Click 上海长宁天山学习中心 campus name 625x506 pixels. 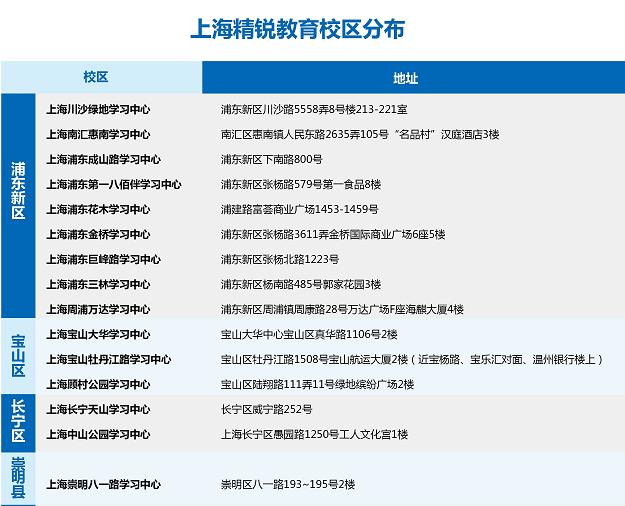pos(98,410)
